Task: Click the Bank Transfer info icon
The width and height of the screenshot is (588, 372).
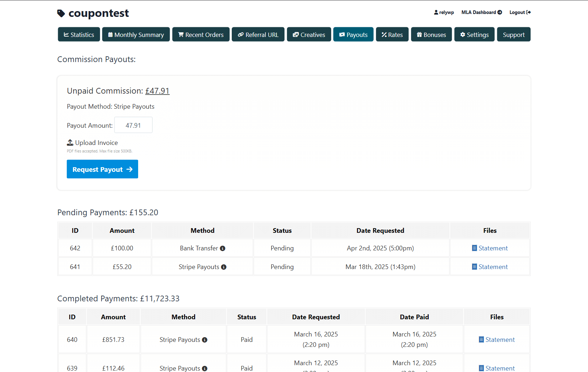Action: pos(222,248)
